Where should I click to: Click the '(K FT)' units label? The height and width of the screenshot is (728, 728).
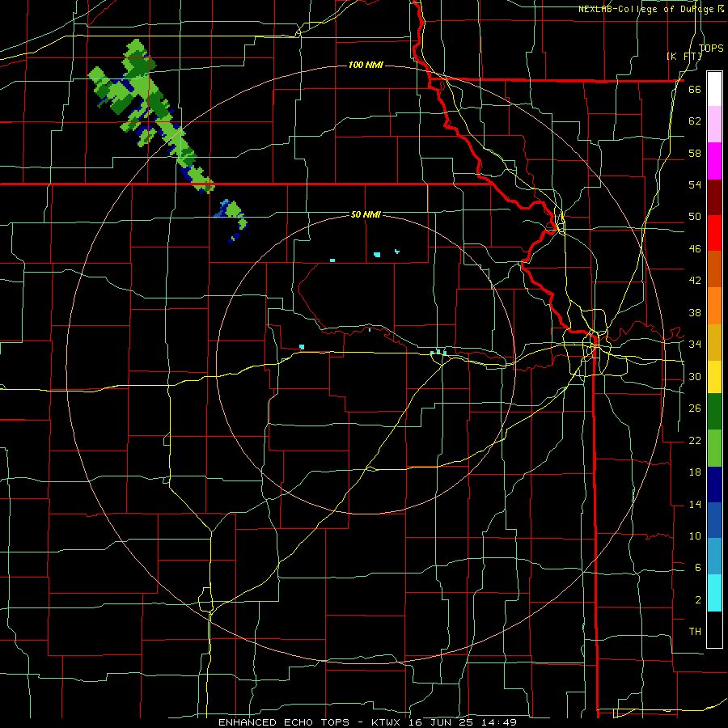click(x=684, y=56)
